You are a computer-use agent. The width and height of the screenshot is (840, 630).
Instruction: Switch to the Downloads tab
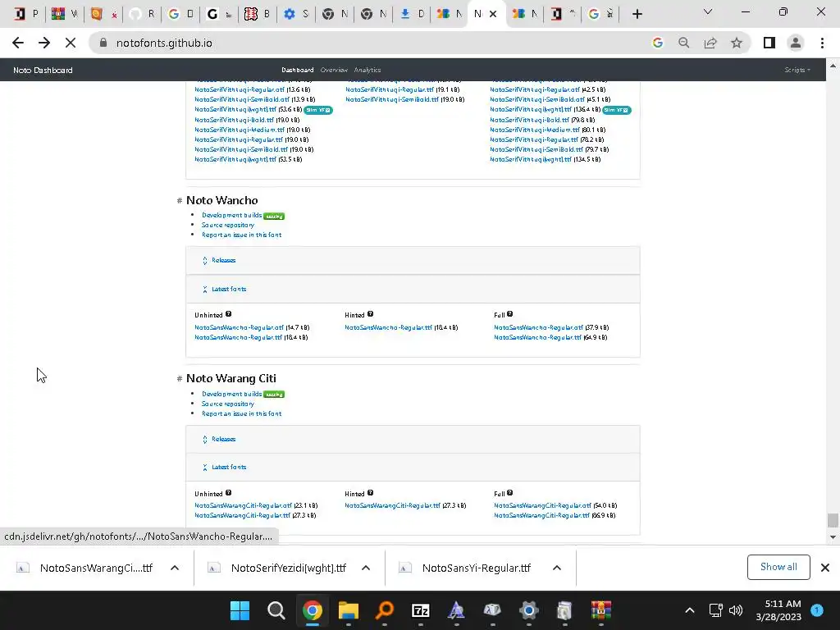[412, 14]
